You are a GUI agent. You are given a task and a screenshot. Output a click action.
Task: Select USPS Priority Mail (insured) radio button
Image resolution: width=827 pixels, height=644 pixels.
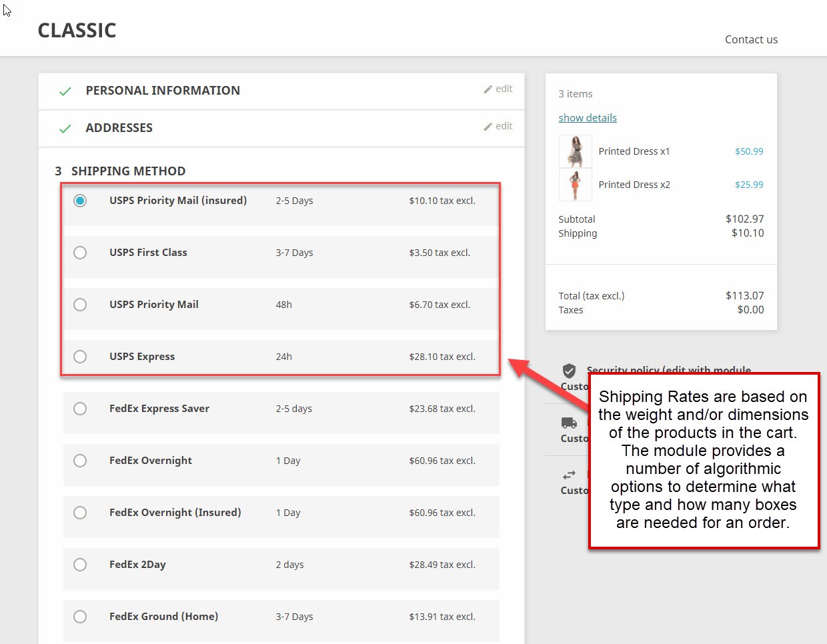tap(80, 201)
